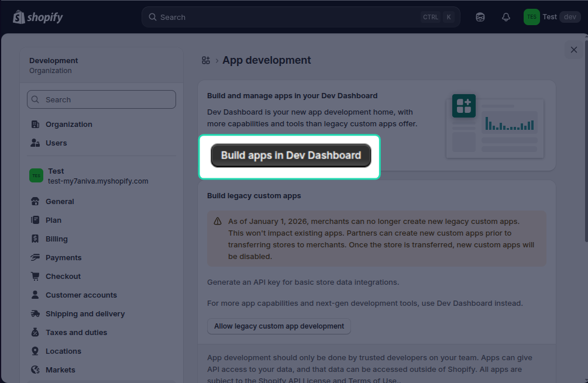The image size is (588, 383).
Task: Focus the top Search bar
Action: tap(301, 17)
